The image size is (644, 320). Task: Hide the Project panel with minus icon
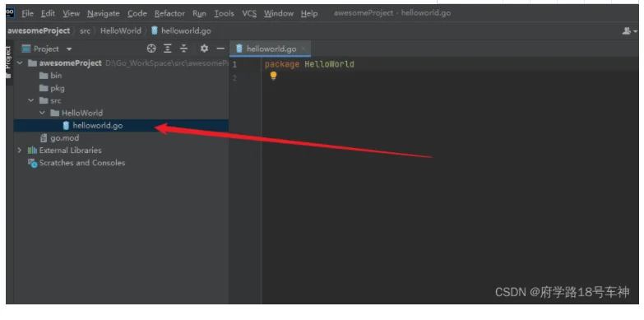[220, 49]
